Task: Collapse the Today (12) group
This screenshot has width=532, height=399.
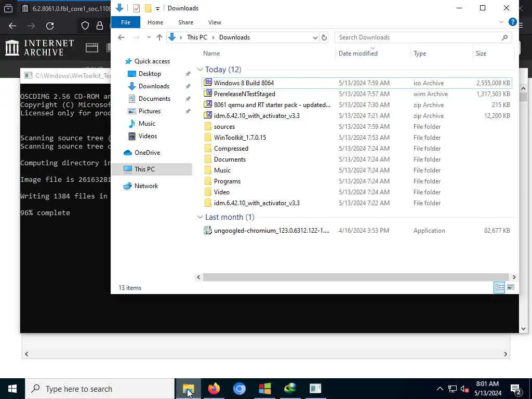Action: (200, 70)
